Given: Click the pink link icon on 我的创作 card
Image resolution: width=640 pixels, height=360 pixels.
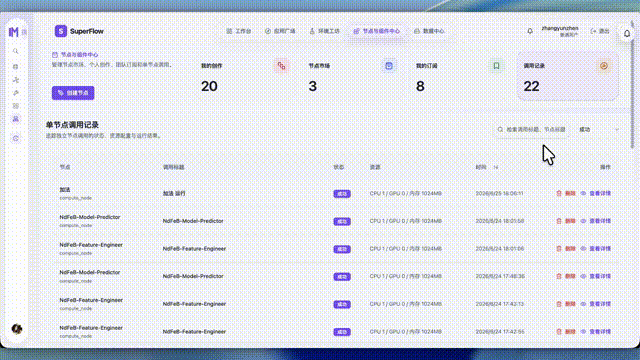Looking at the screenshot, I should (x=281, y=66).
